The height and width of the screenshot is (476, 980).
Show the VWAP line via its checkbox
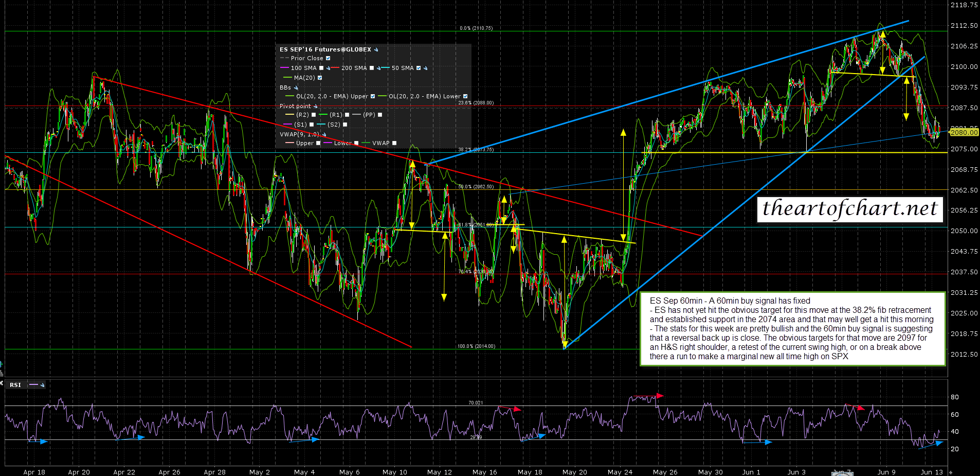394,143
